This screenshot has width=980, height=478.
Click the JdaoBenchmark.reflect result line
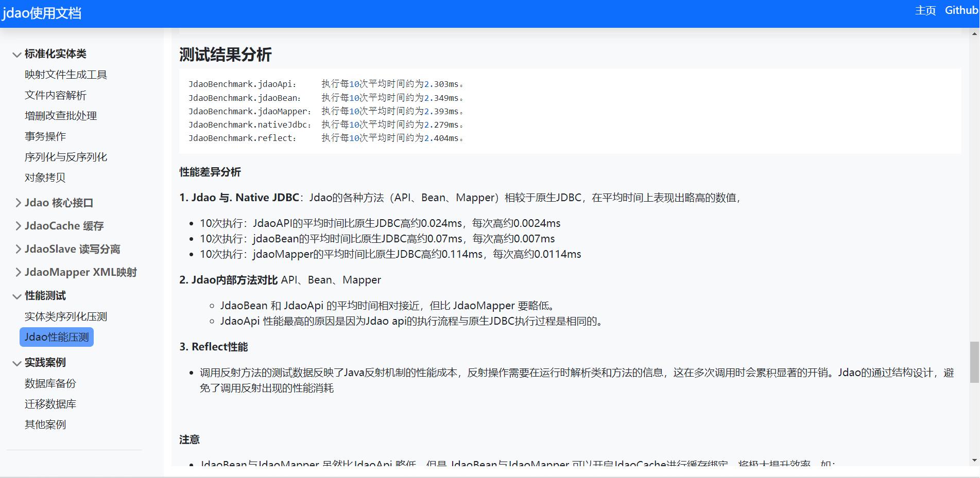pyautogui.click(x=326, y=138)
